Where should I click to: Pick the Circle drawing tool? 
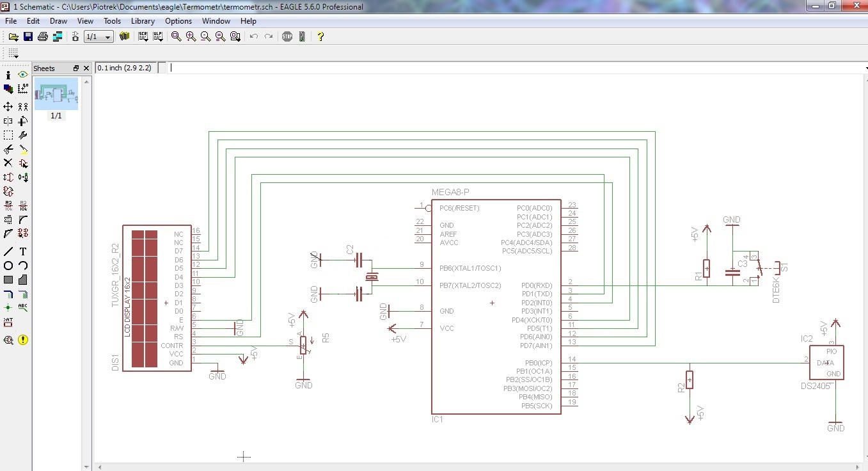point(8,266)
